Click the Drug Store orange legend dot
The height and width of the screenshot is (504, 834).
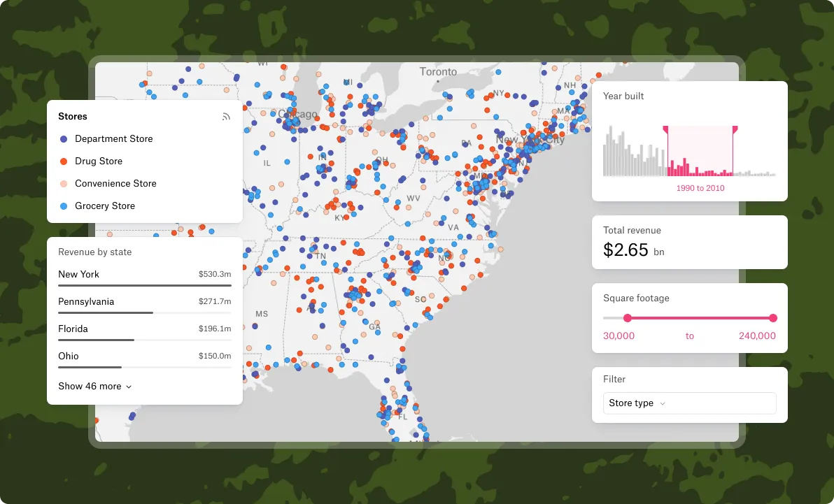[x=64, y=161]
